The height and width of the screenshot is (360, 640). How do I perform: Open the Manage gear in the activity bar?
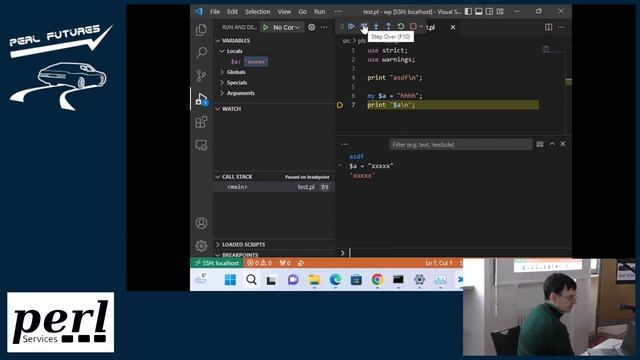[201, 246]
